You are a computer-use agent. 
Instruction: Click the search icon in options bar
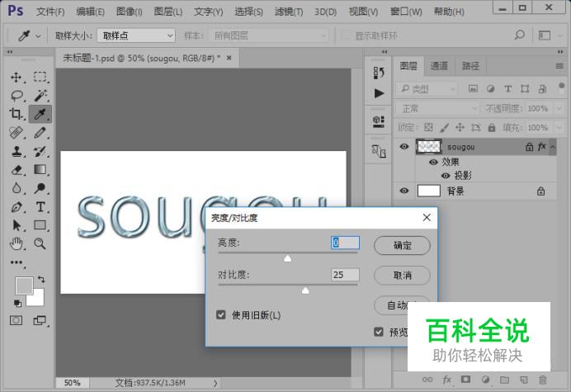(x=519, y=35)
